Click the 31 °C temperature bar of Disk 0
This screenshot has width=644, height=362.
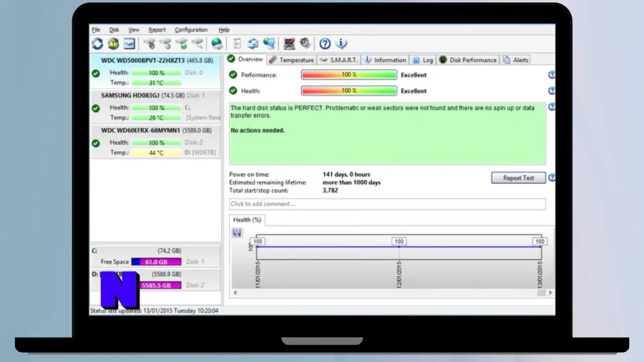(x=156, y=83)
